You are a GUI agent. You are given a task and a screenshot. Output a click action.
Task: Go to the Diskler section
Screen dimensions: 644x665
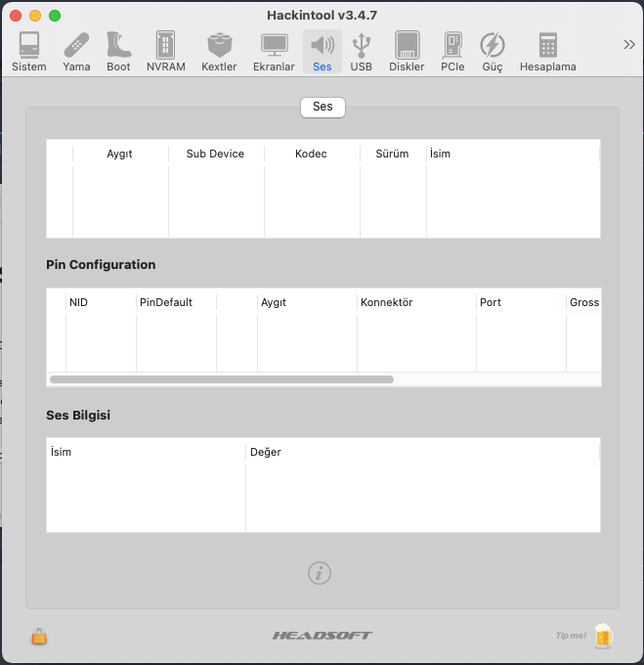pyautogui.click(x=407, y=51)
